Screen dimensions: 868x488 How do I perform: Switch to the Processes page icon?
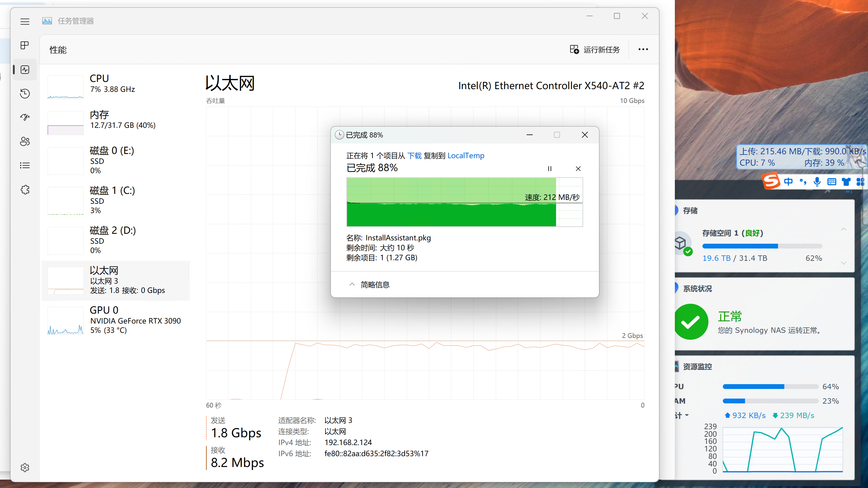(25, 45)
